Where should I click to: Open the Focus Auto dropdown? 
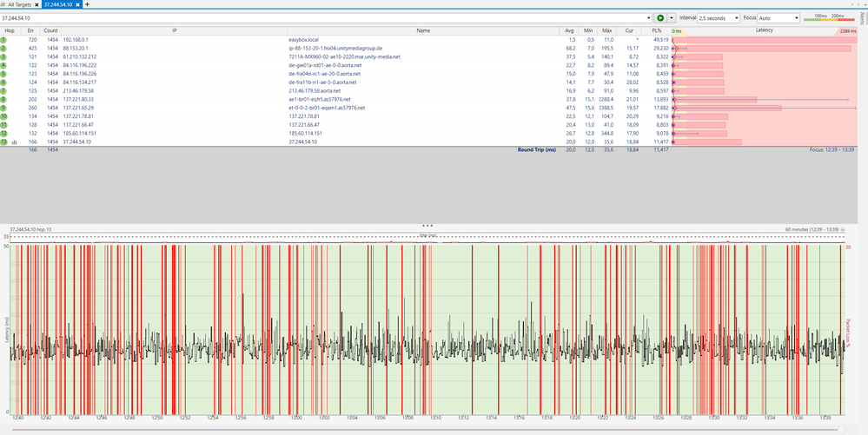point(778,17)
